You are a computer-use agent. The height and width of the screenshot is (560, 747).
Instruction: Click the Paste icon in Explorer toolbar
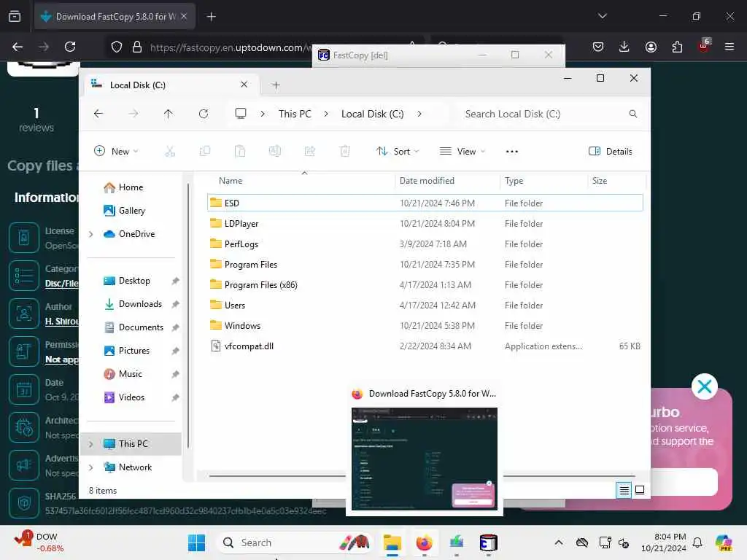(240, 152)
